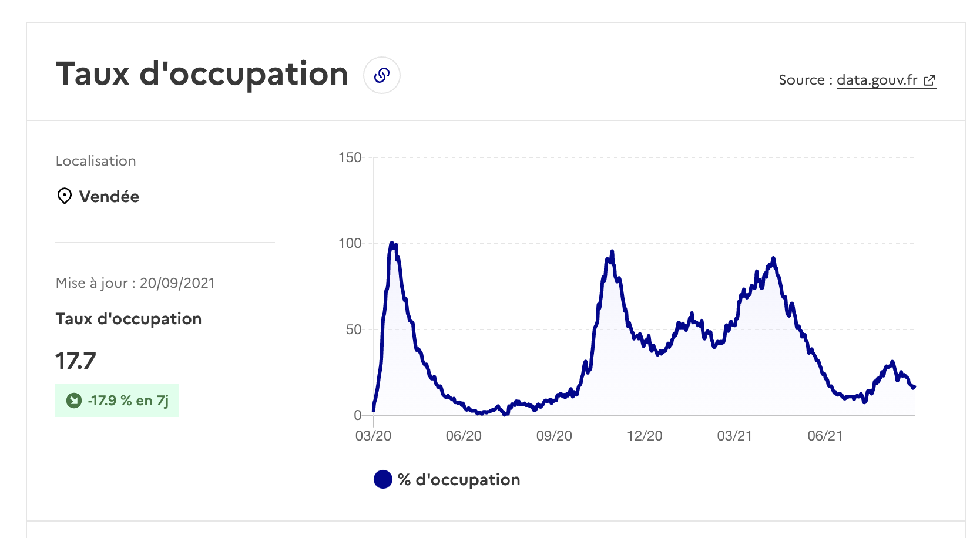
Task: Click the 03/20 x-axis label
Action: coord(373,436)
